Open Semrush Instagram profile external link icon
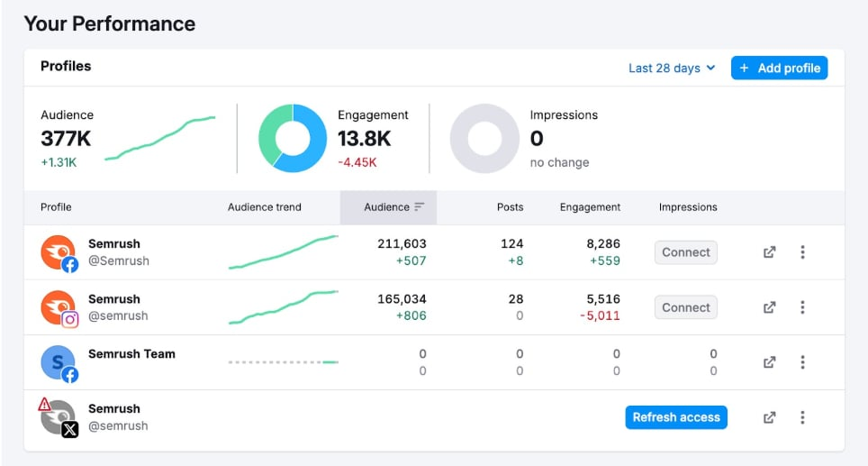 click(x=770, y=307)
